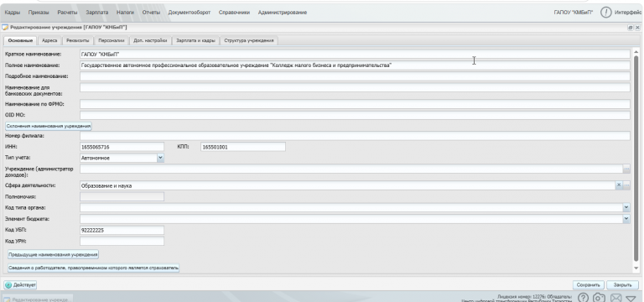The height and width of the screenshot is (302, 644).
Task: Click the Лицензия номер status bar text
Action: 534,296
